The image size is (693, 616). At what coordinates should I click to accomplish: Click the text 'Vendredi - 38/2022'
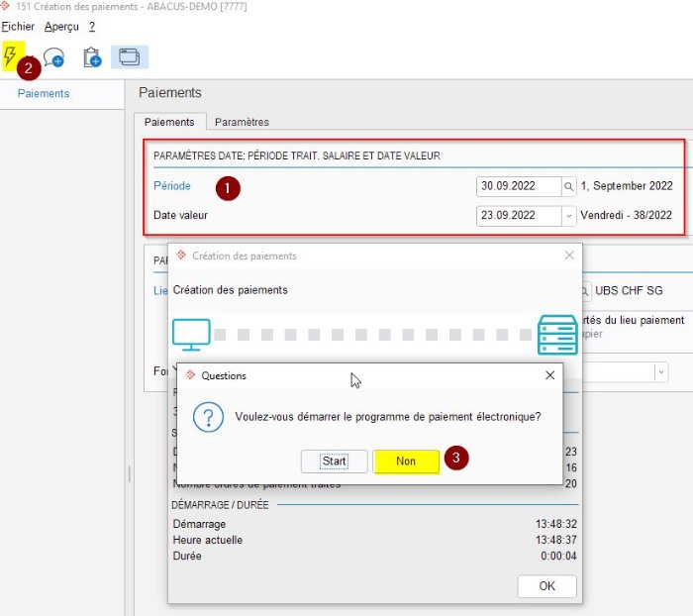(x=626, y=215)
